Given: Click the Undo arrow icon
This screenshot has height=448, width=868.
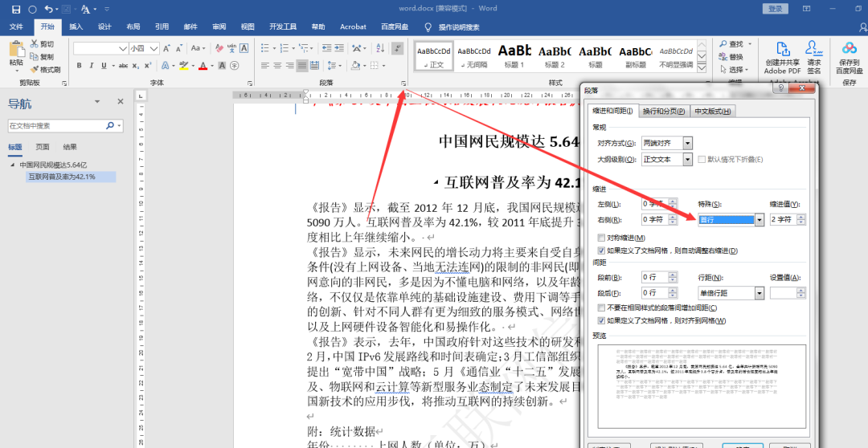Looking at the screenshot, I should (x=49, y=9).
